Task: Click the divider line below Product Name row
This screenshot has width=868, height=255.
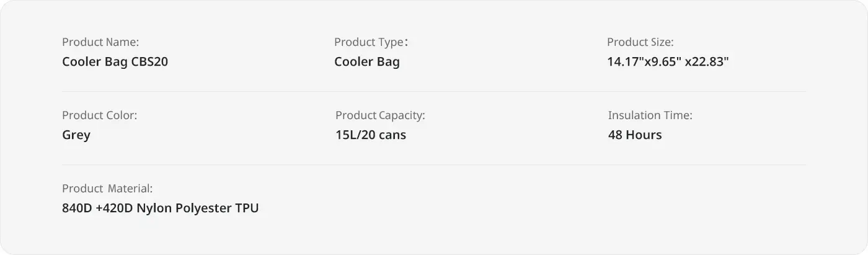Action: 434,92
